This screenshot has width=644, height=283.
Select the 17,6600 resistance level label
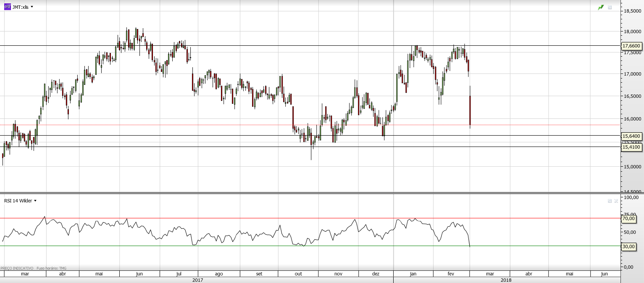pos(631,46)
